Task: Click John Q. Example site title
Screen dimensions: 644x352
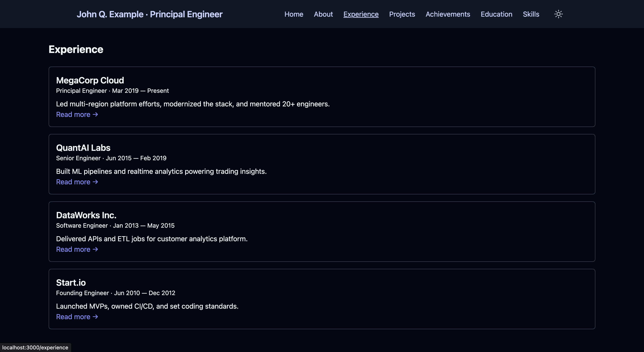Action: [x=149, y=14]
